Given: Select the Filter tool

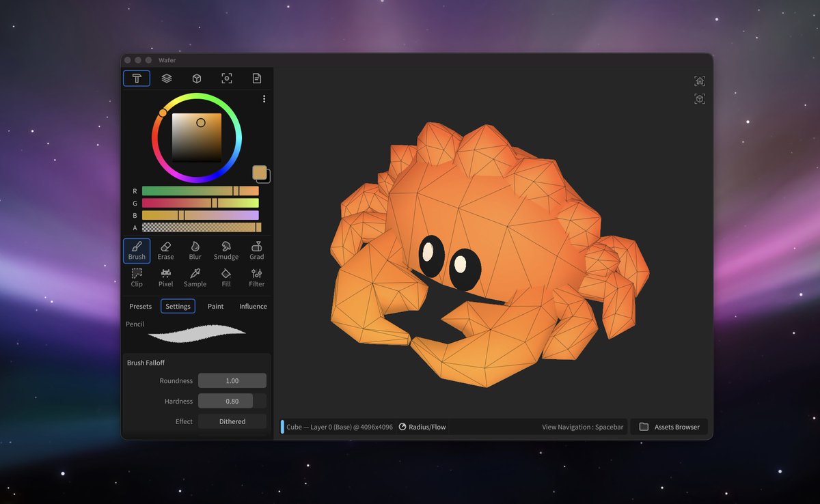Looking at the screenshot, I should coord(257,277).
